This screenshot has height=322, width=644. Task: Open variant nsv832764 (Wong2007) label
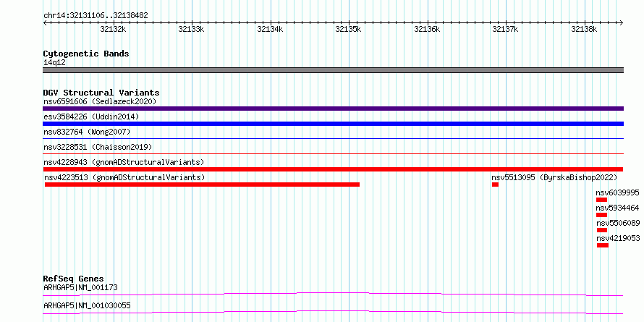coord(87,132)
